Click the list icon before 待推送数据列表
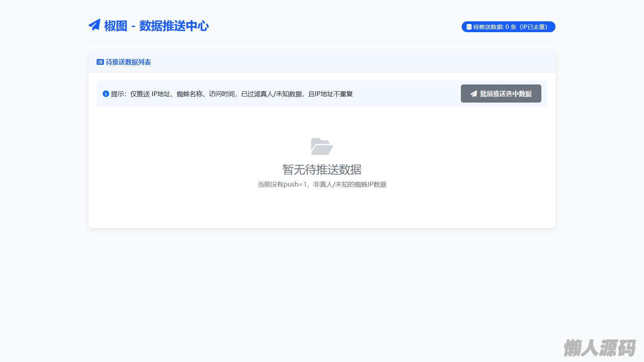Viewport: 644px width, 362px height. click(x=100, y=62)
